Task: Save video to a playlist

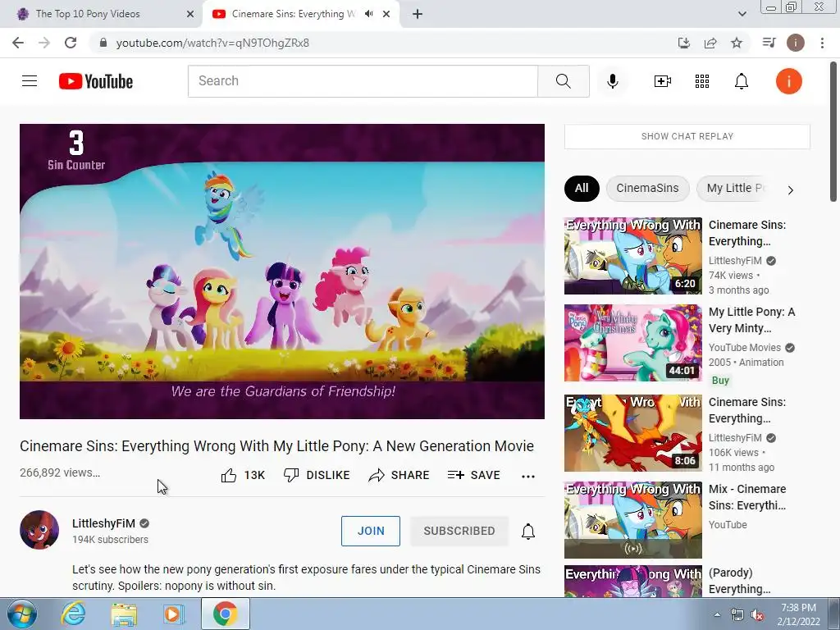Action: point(473,475)
